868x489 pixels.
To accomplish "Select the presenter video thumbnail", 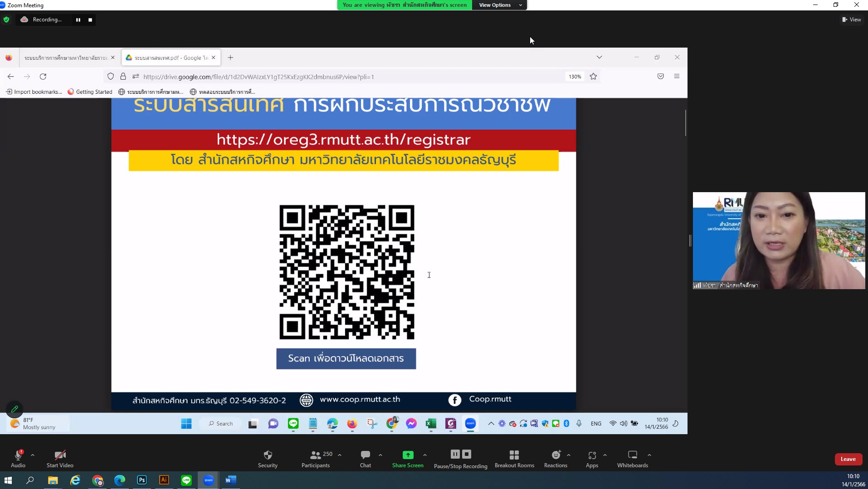I will 779,241.
